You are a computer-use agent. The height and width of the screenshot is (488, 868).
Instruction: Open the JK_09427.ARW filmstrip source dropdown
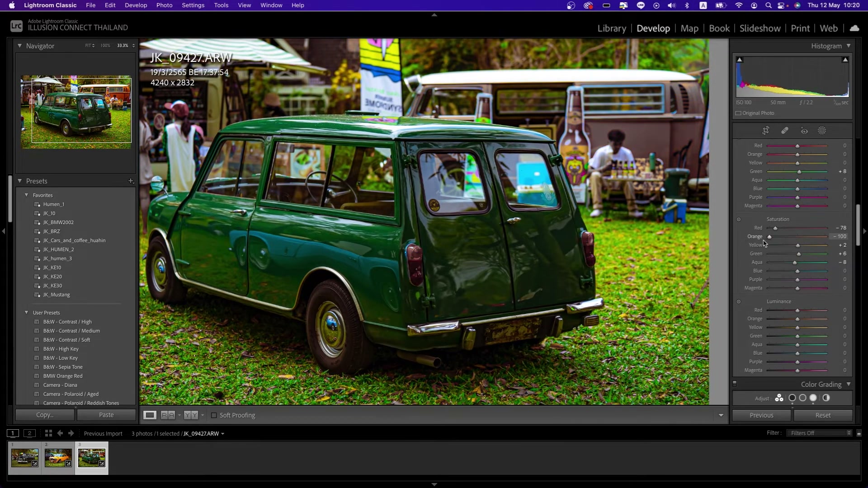pyautogui.click(x=222, y=434)
